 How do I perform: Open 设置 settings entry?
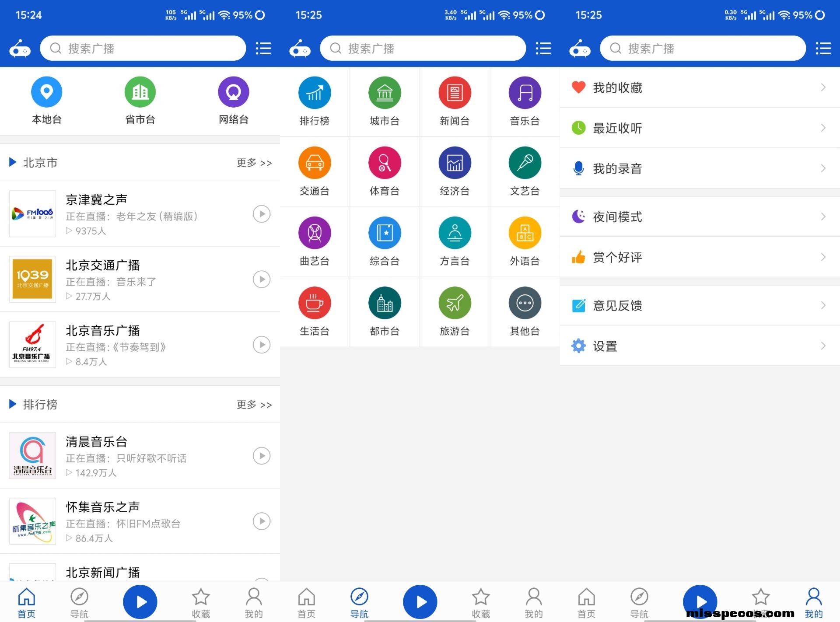click(x=700, y=346)
